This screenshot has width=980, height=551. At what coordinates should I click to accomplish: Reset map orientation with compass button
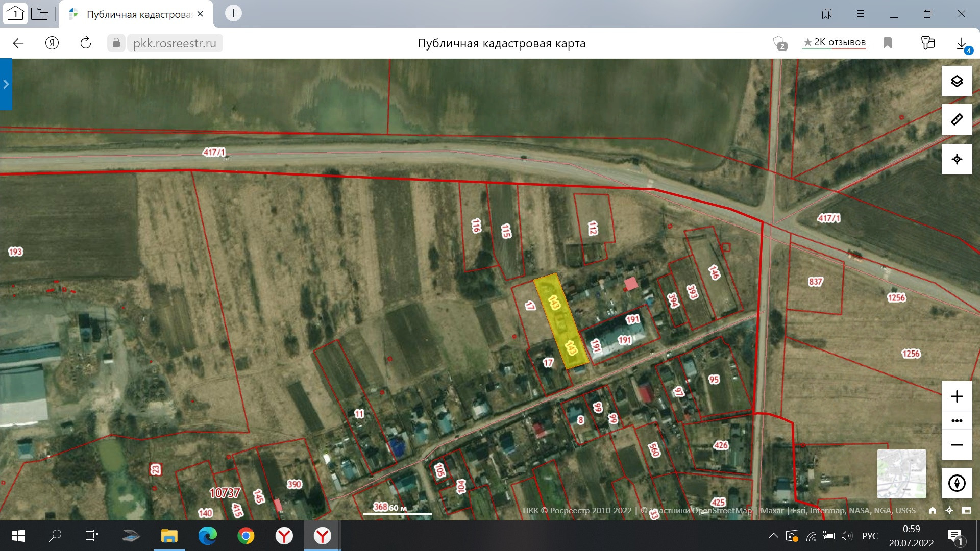pyautogui.click(x=957, y=483)
